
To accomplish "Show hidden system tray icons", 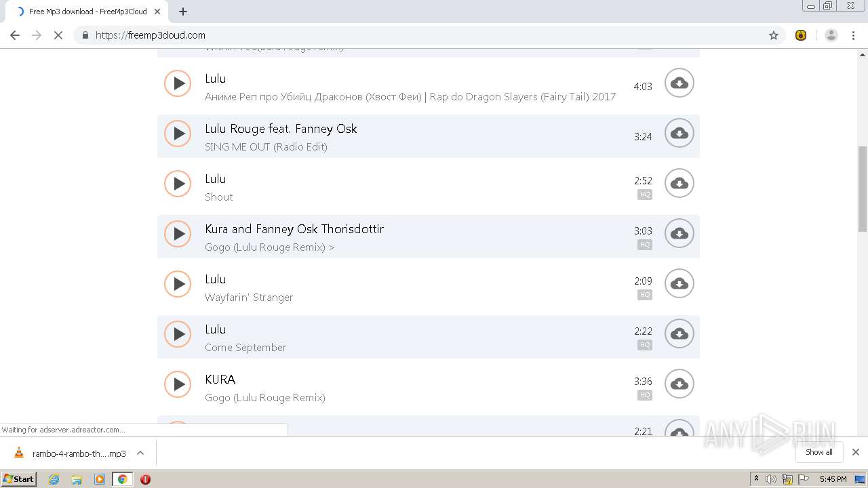I will pyautogui.click(x=756, y=479).
